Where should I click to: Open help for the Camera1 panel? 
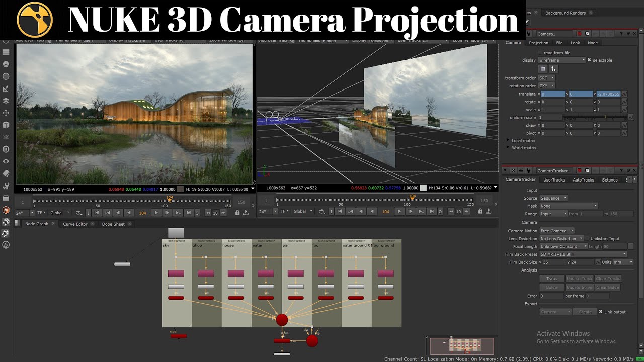click(621, 34)
